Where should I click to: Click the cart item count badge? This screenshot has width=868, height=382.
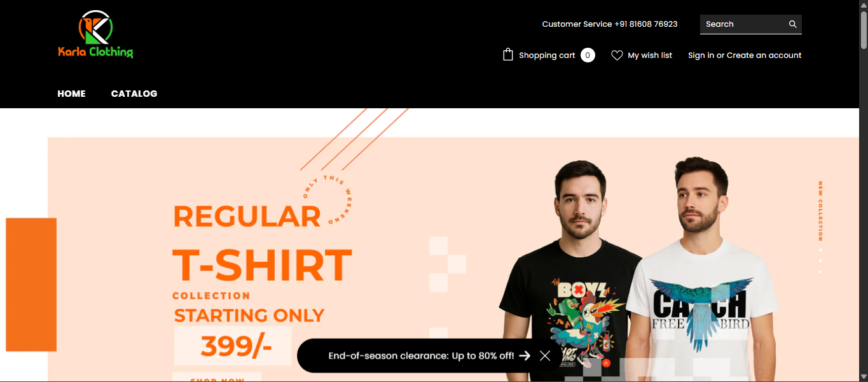coord(588,55)
